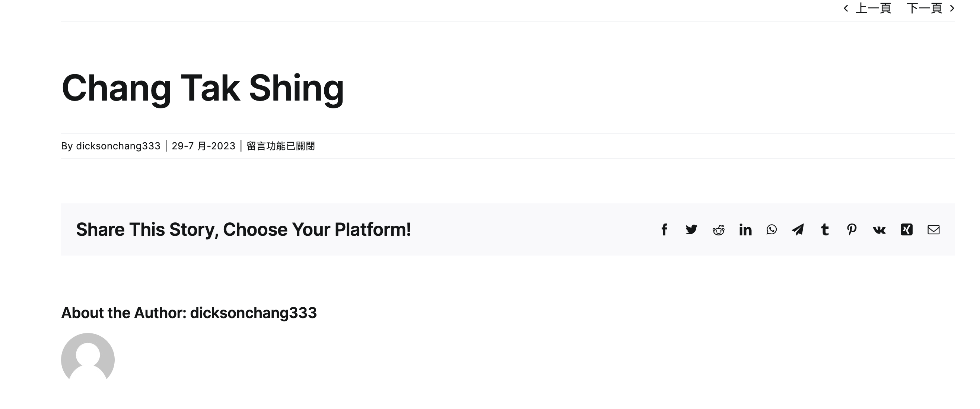Click the right chevron beside 下一頁

pyautogui.click(x=952, y=8)
